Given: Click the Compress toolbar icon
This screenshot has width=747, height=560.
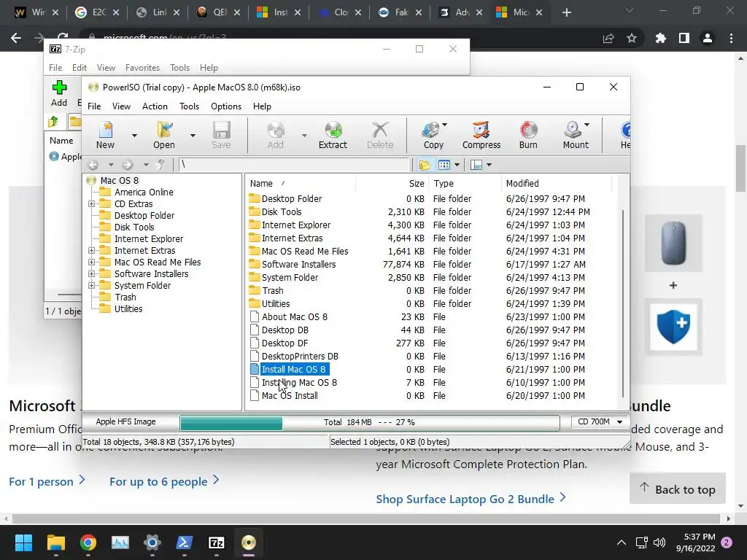Looking at the screenshot, I should tap(481, 135).
